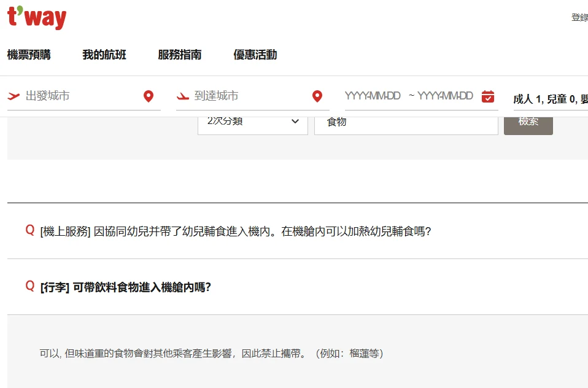Click the departure airplane icon
The height and width of the screenshot is (388, 588).
(14, 96)
